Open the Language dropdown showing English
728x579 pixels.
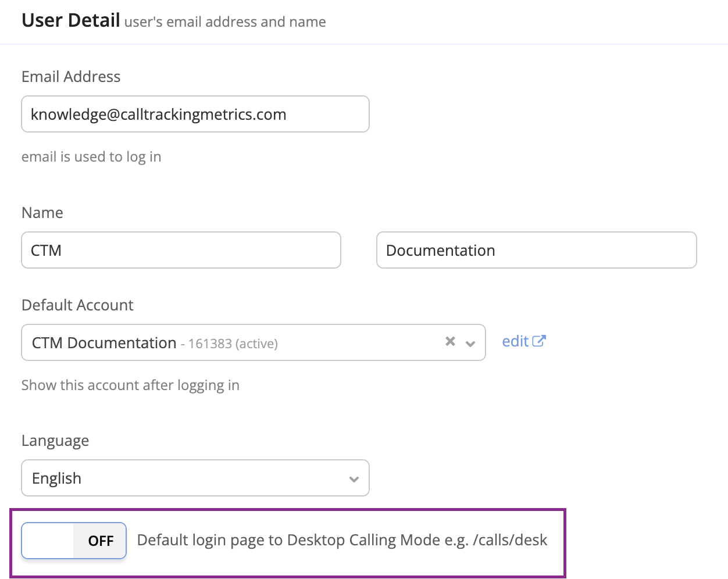(x=195, y=478)
